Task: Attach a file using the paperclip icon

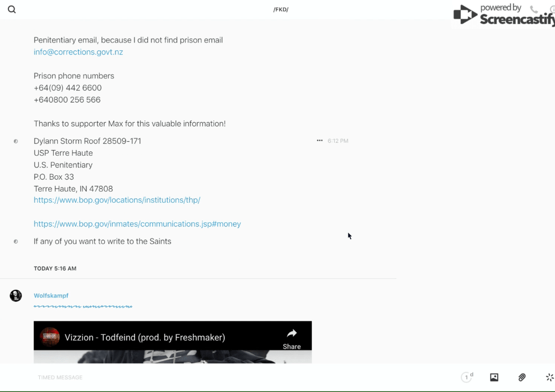Action: click(x=522, y=377)
